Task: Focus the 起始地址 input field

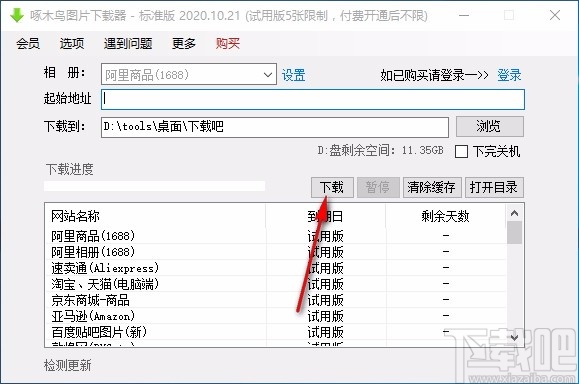Action: pos(313,99)
